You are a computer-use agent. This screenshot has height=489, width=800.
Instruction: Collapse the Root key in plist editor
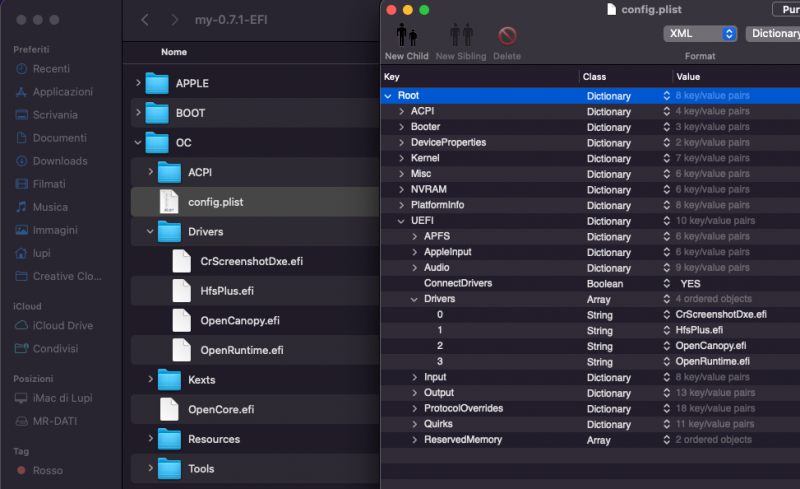[388, 95]
